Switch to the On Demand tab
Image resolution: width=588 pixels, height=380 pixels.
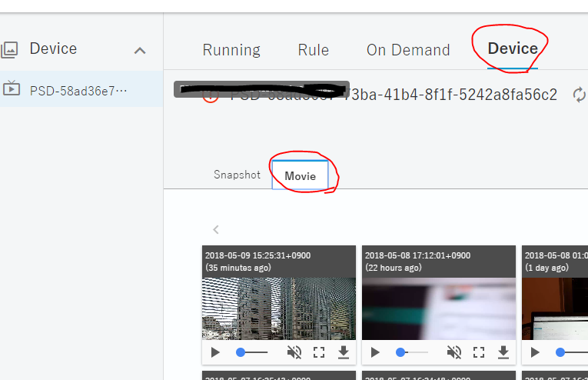point(408,50)
